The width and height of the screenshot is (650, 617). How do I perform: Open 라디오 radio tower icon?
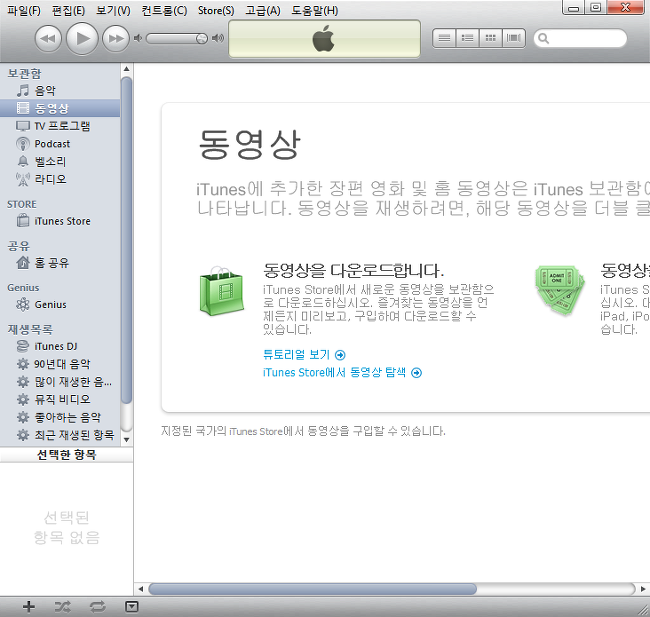[x=23, y=179]
